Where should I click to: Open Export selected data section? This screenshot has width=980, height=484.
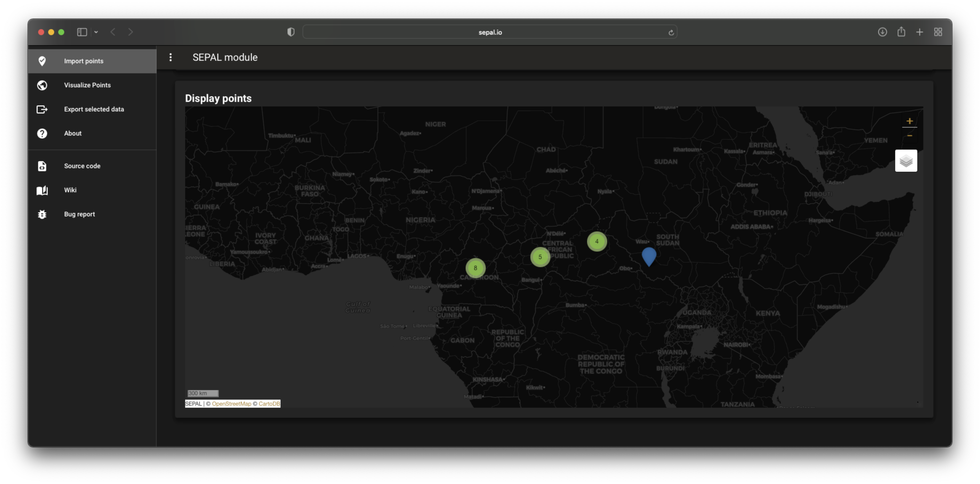tap(94, 109)
